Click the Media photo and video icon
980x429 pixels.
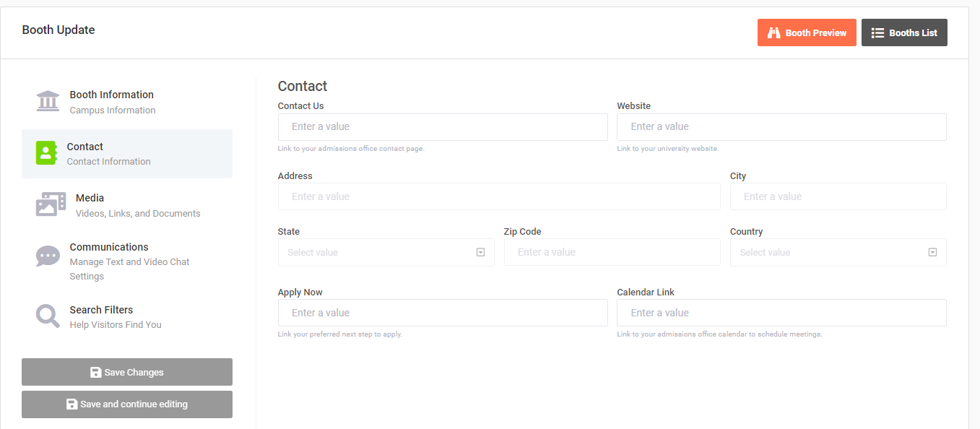coord(51,204)
